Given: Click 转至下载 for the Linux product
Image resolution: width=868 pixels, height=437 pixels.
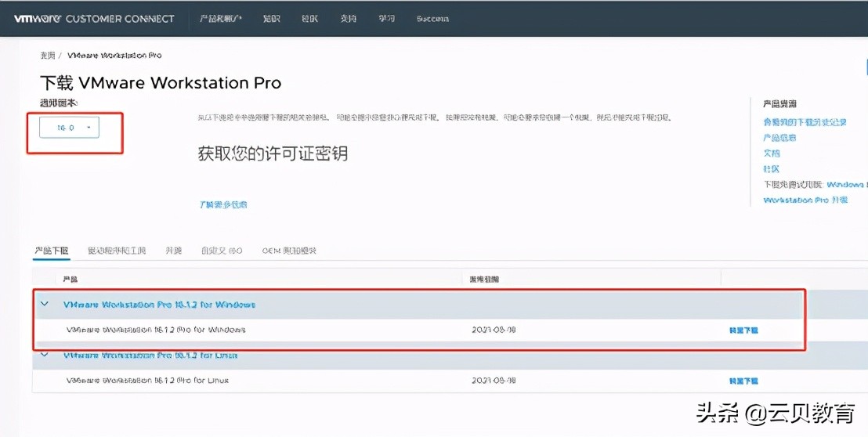Looking at the screenshot, I should click(743, 381).
